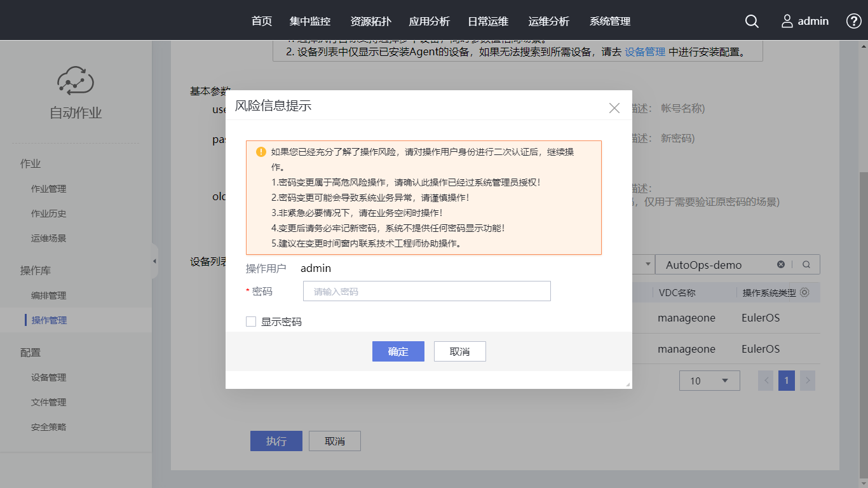Collapse the left sidebar panel handle
Image resolution: width=868 pixels, height=488 pixels.
click(155, 261)
